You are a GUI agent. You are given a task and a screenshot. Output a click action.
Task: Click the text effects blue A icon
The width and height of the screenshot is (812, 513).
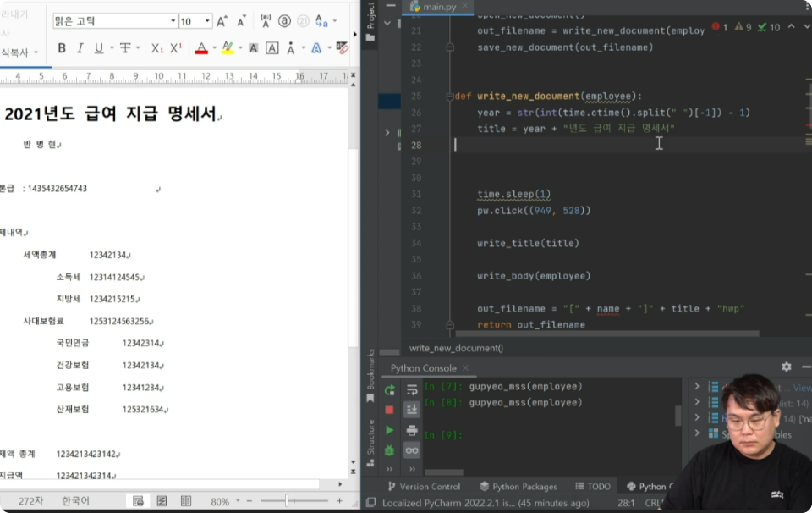pyautogui.click(x=315, y=48)
